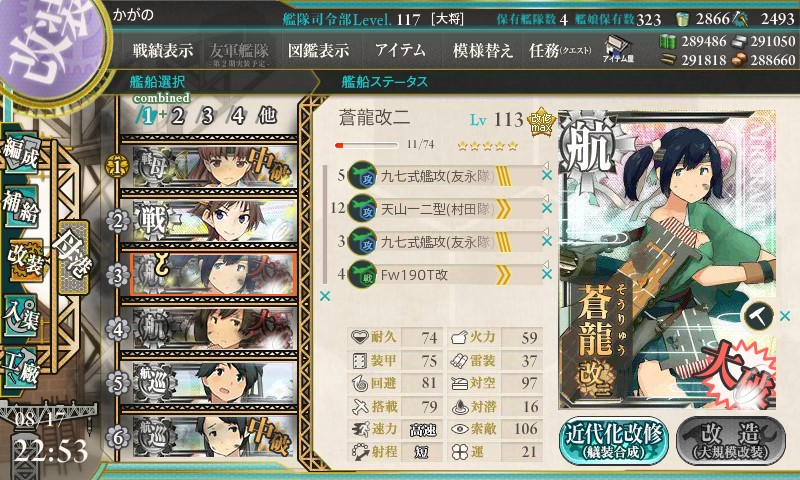Open the アイテム屋 item shop icon
Viewport: 800px width, 480px height.
coord(618,49)
